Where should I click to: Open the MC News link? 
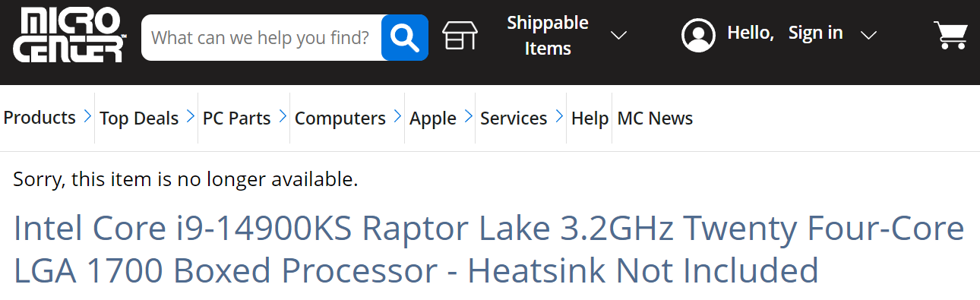point(655,118)
